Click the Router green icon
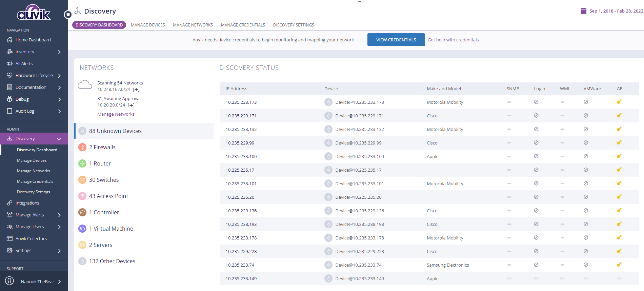 tap(82, 163)
